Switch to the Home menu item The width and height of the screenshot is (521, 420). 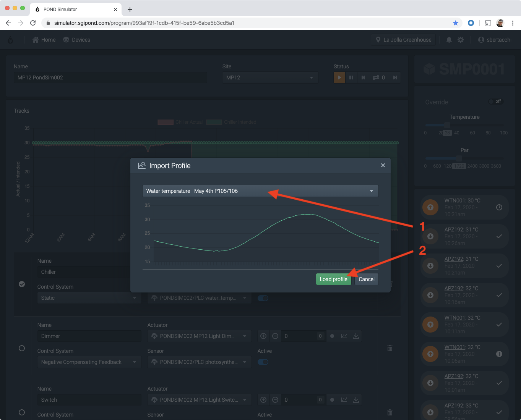(x=44, y=39)
